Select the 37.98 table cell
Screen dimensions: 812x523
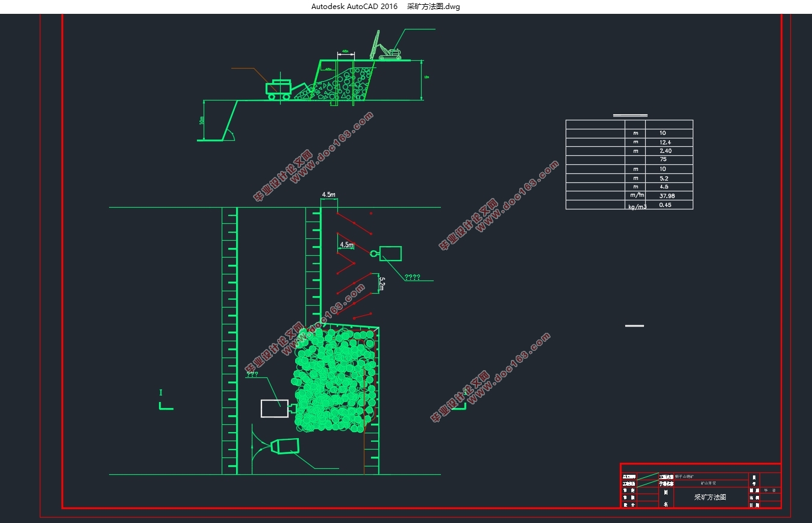coord(667,196)
